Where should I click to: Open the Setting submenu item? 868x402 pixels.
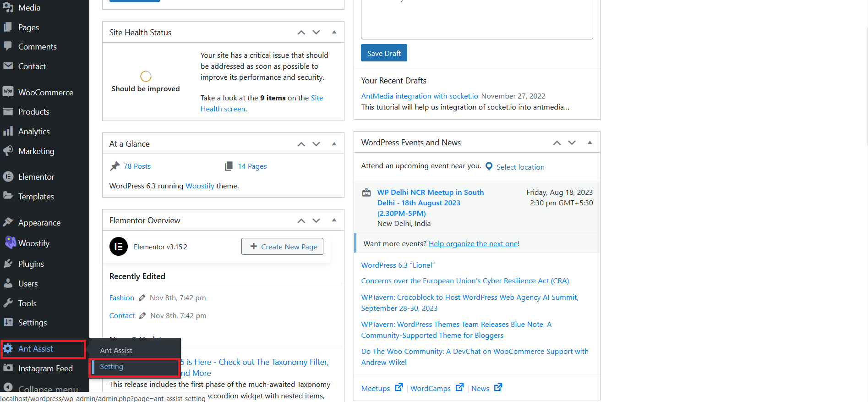point(136,367)
